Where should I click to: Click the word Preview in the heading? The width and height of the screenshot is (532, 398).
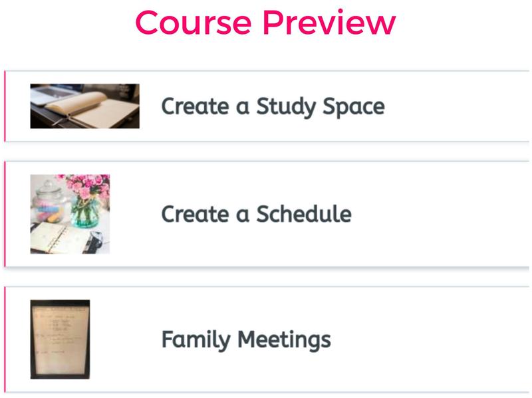pos(329,23)
